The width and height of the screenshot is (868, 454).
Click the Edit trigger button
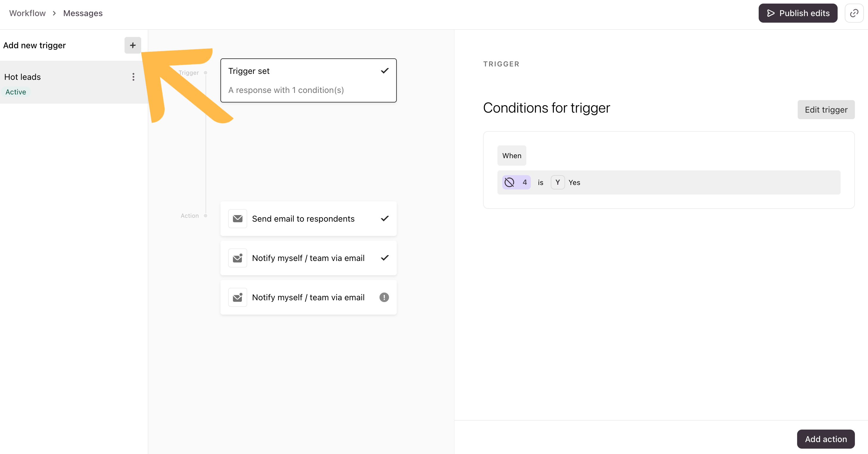click(826, 110)
